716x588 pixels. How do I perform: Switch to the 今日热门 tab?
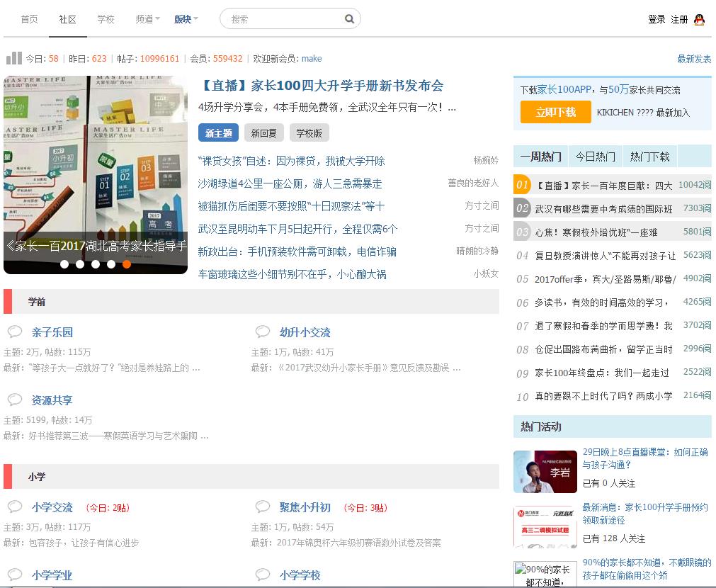[x=596, y=157]
